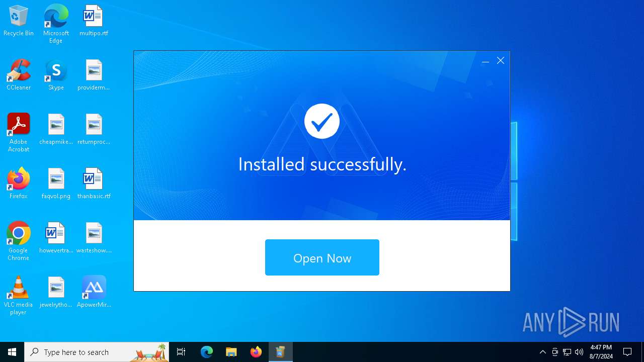Select the multipo.rtf file
The image size is (644, 362).
click(94, 21)
